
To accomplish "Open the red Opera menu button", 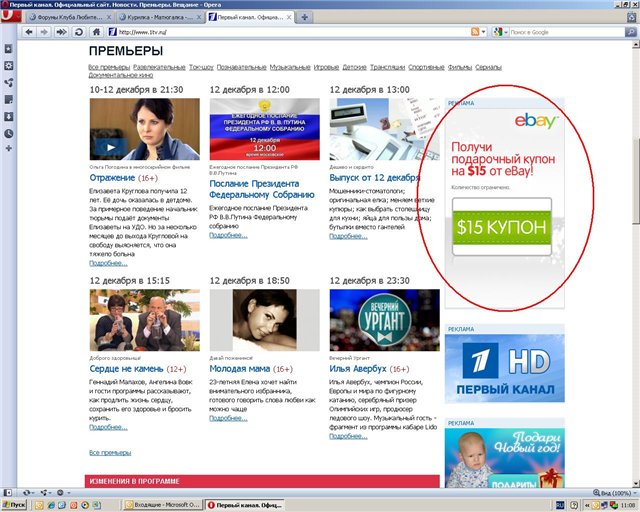I will point(11,16).
